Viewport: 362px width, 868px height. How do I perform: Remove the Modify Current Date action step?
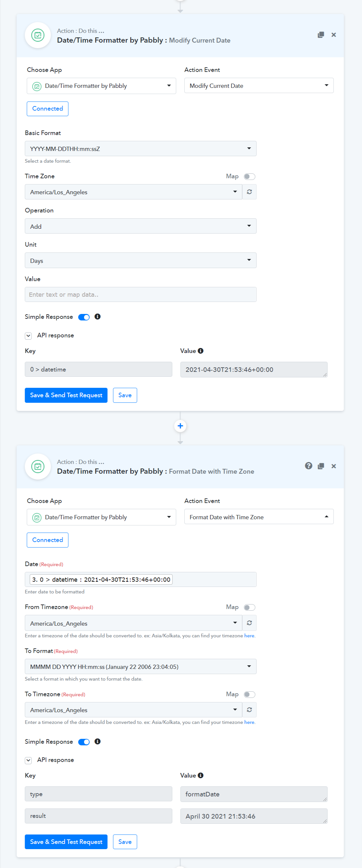[x=333, y=35]
